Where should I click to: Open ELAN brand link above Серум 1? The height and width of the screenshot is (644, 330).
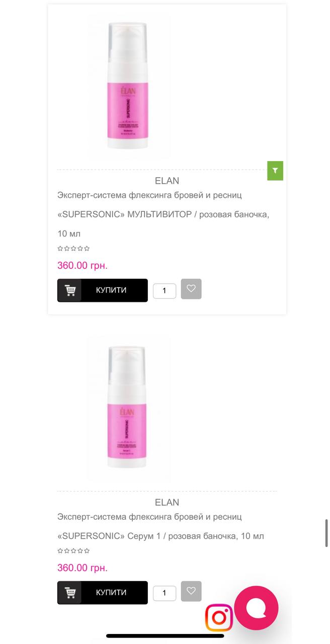167,502
